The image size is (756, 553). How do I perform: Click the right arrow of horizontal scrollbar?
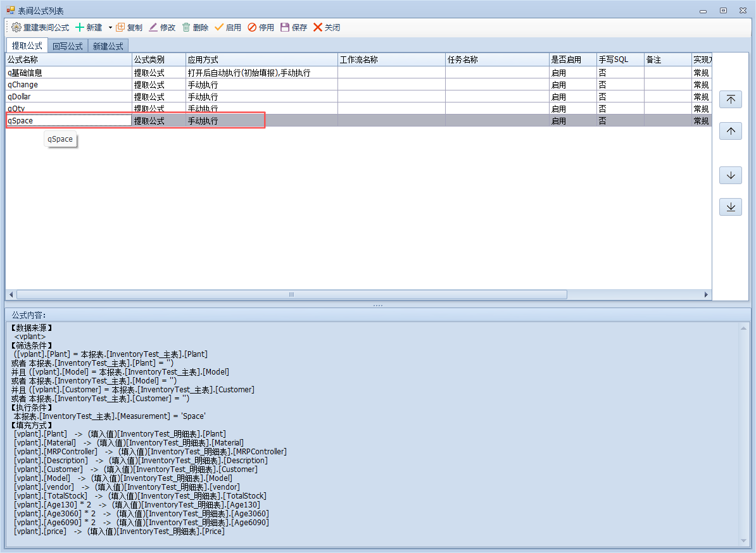coord(706,294)
